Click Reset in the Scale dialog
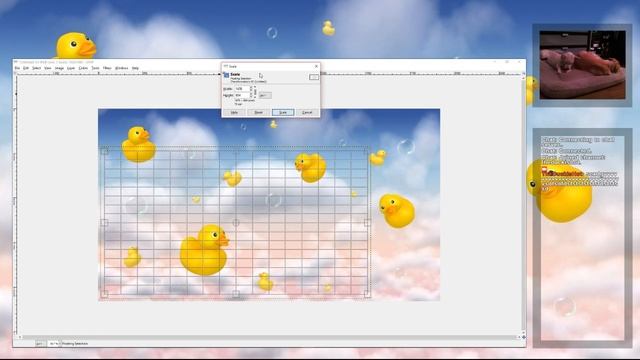The height and width of the screenshot is (360, 640). click(x=258, y=112)
